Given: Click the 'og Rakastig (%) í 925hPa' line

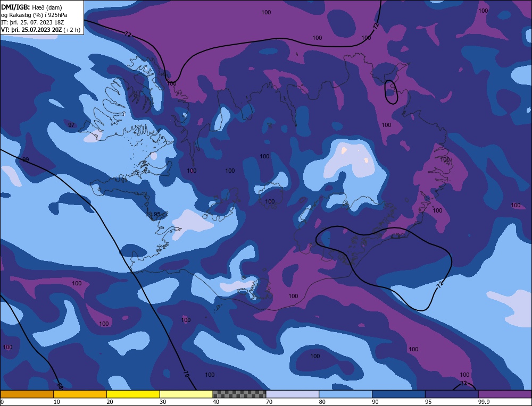Looking at the screenshot, I should 34,15.
